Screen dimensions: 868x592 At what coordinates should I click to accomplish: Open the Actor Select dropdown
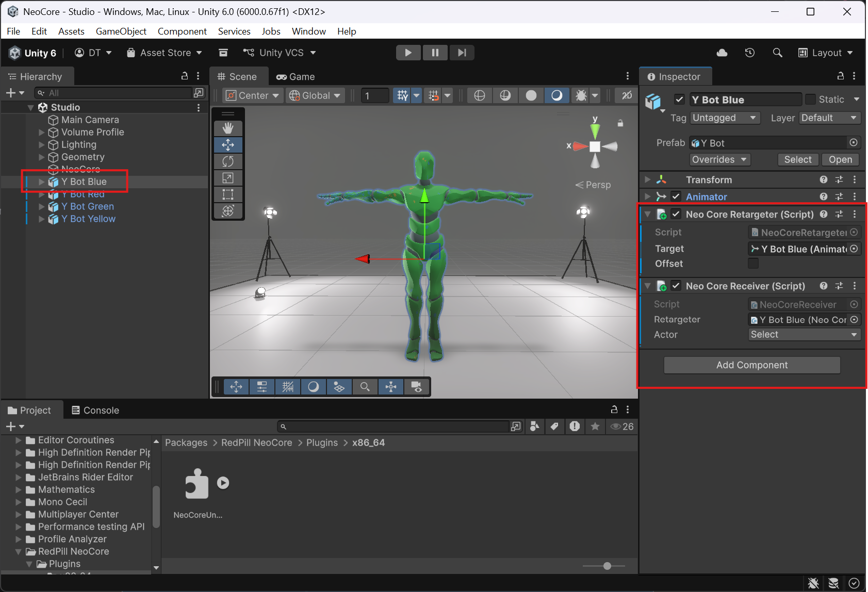pyautogui.click(x=804, y=335)
